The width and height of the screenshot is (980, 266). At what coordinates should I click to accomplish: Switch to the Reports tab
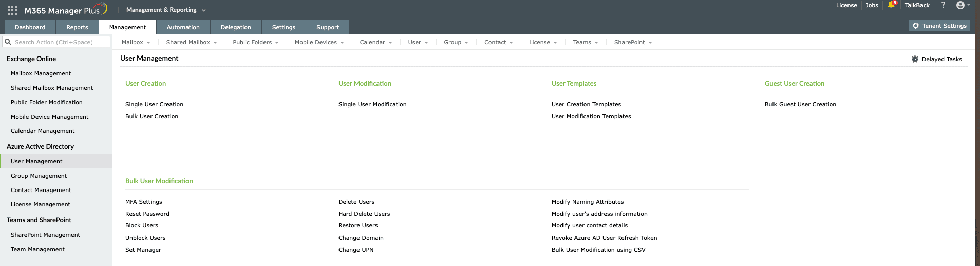click(x=77, y=27)
